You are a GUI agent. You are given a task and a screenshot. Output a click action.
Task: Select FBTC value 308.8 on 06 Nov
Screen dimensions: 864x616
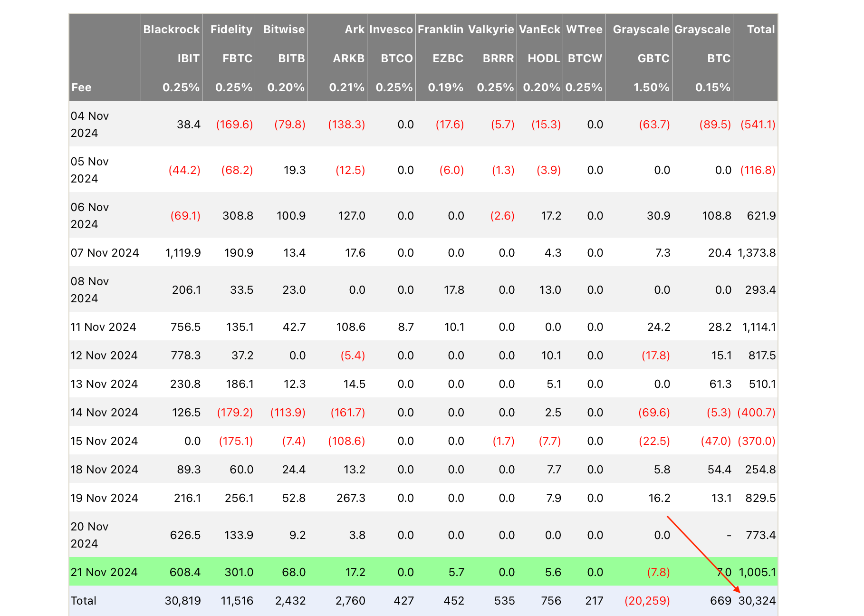pyautogui.click(x=238, y=216)
